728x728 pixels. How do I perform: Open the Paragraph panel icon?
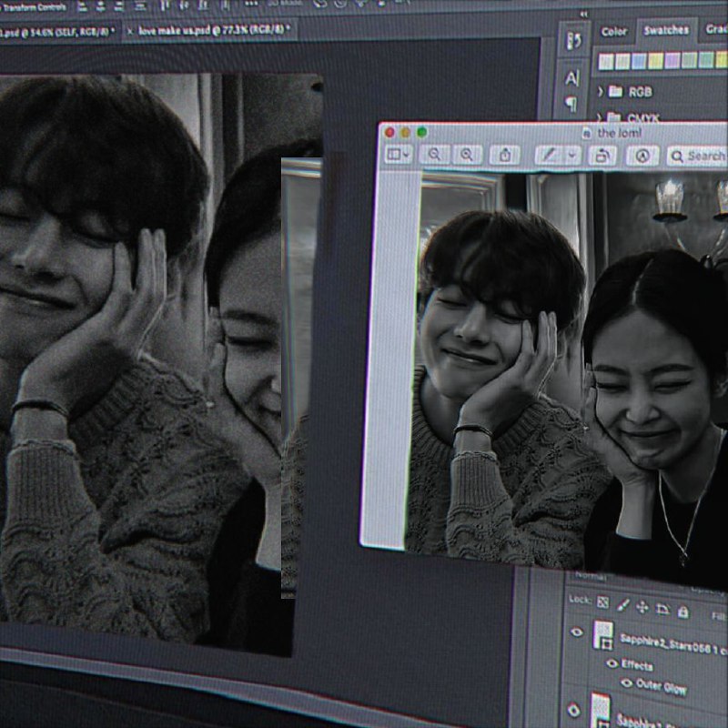pos(571,104)
